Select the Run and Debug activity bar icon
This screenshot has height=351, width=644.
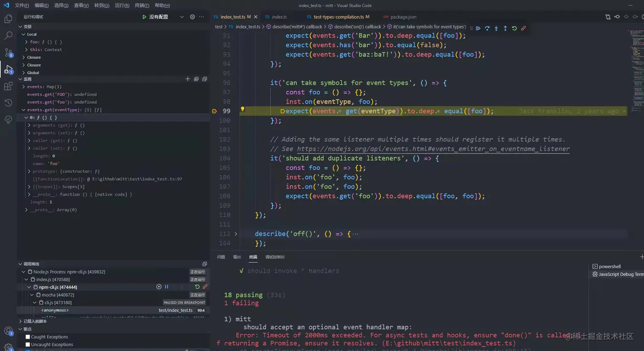pos(8,69)
